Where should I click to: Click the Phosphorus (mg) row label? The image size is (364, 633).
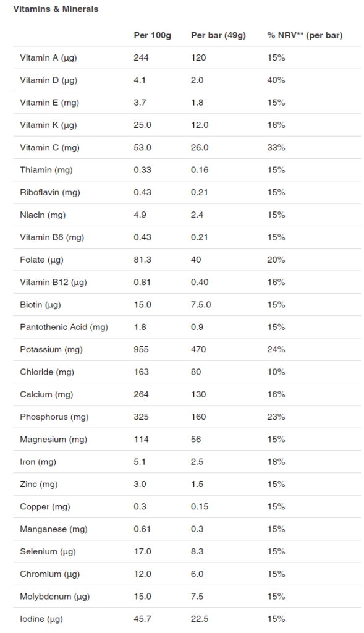(54, 417)
